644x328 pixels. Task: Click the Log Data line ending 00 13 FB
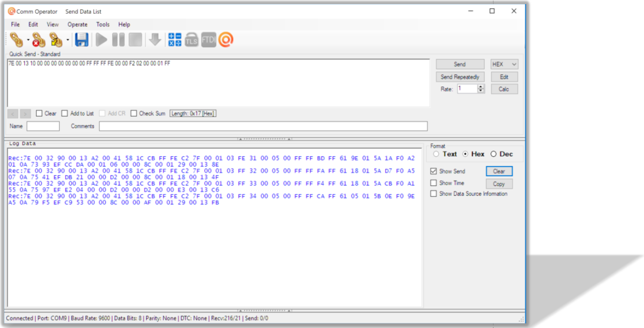click(x=114, y=203)
